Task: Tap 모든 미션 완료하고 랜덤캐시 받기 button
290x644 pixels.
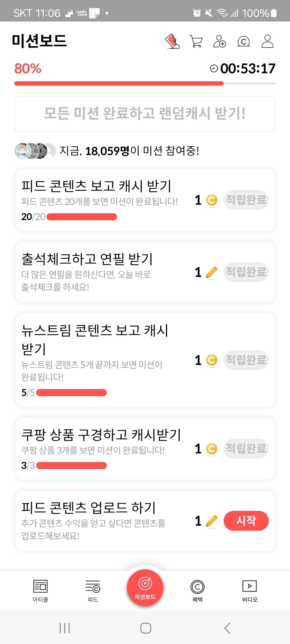Action: pos(145,114)
